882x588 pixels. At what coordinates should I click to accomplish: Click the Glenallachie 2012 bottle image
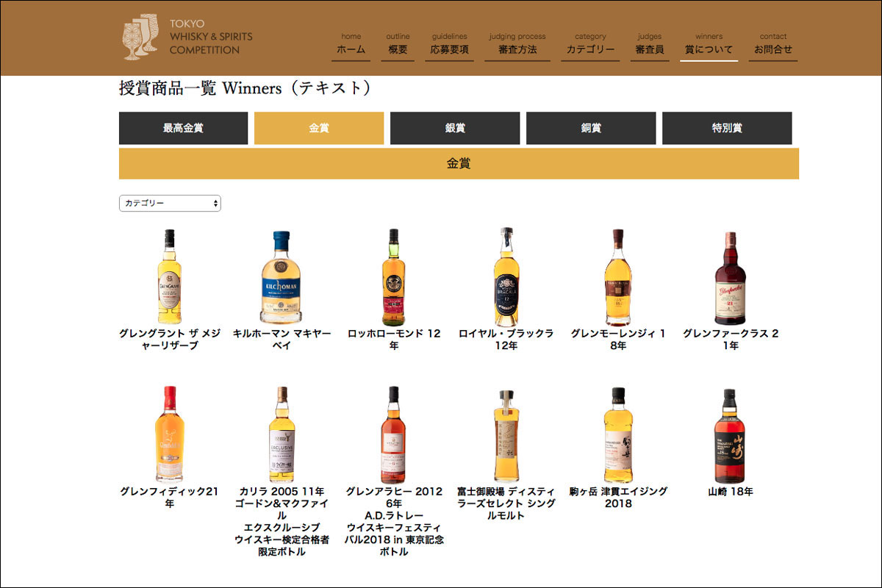pyautogui.click(x=395, y=434)
